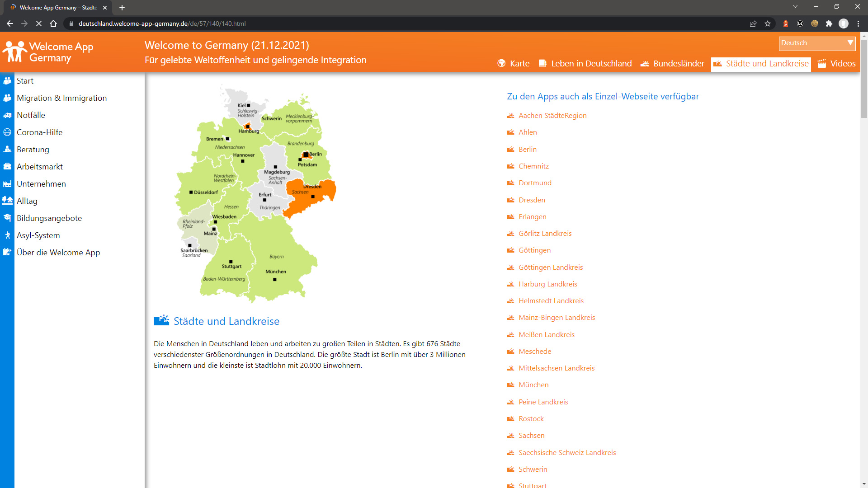Viewport: 868px width, 488px height.
Task: Open the Dresden city link
Action: (x=532, y=200)
